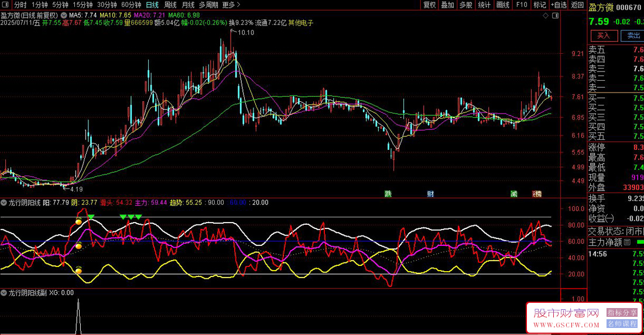This screenshot has width=644, height=335.
Task: Click the 卖五 order book row
Action: 616,50
